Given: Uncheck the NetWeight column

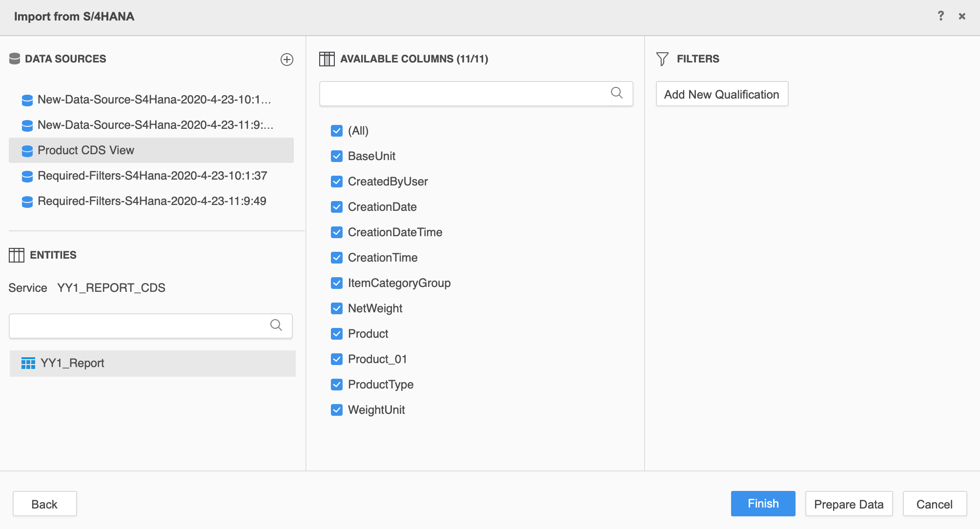Looking at the screenshot, I should point(336,308).
